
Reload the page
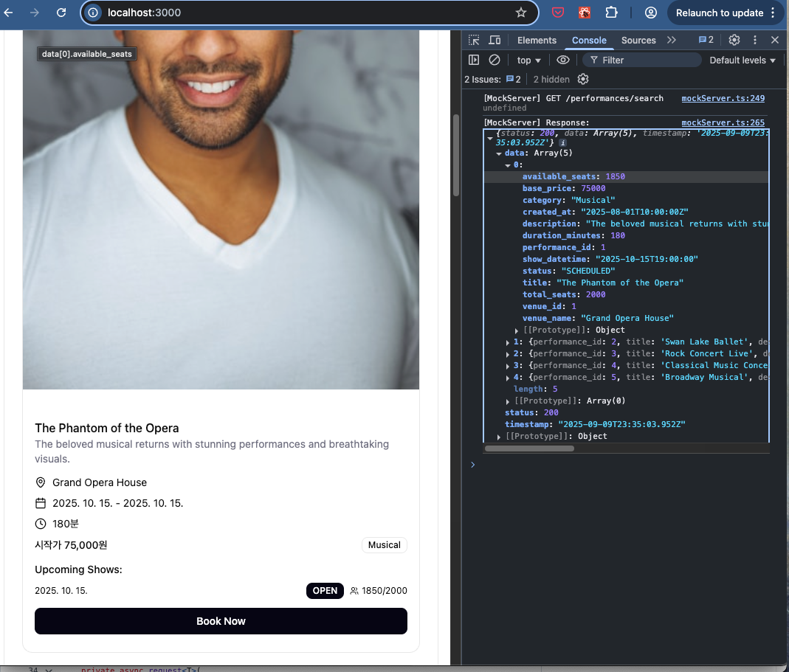pos(61,13)
